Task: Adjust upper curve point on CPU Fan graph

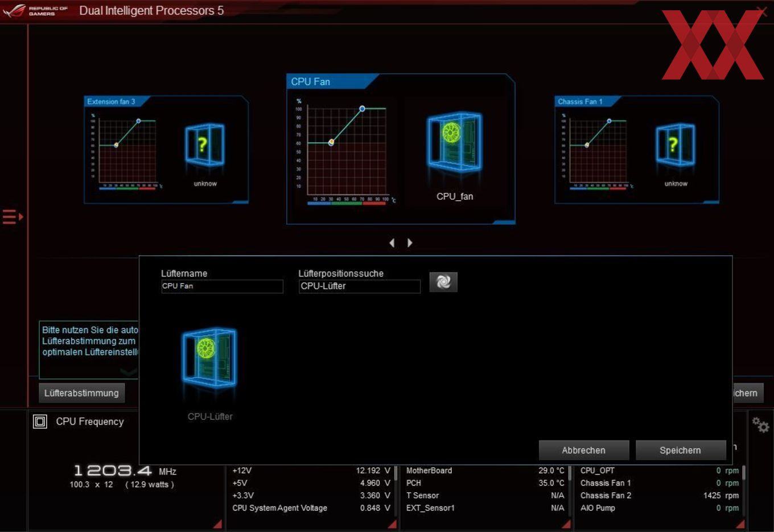Action: tap(362, 109)
